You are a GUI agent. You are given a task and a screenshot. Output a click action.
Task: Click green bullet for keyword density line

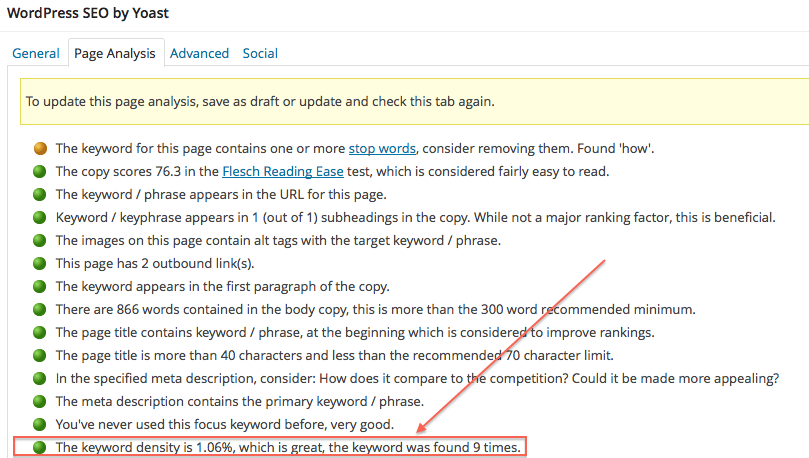(40, 447)
